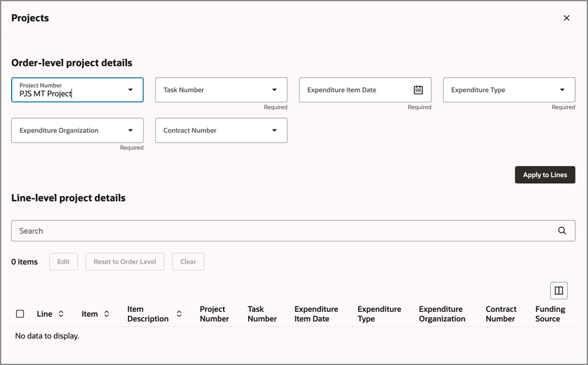Click the Contract Number column header

pyautogui.click(x=501, y=314)
